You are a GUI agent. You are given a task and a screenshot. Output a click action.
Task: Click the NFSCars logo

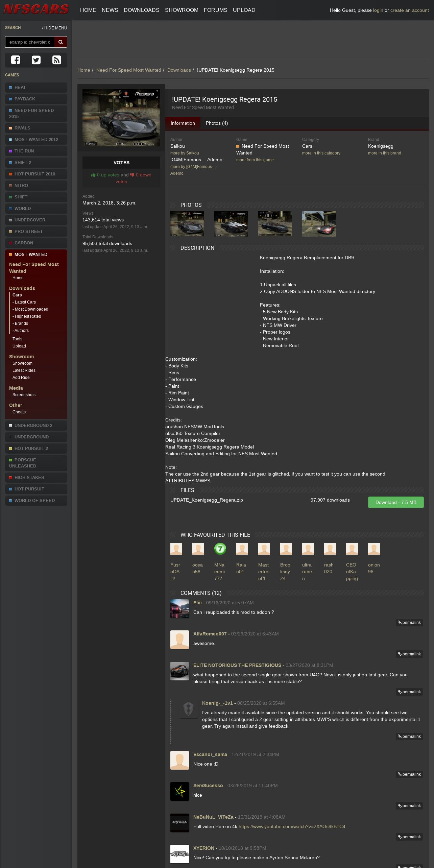point(36,10)
